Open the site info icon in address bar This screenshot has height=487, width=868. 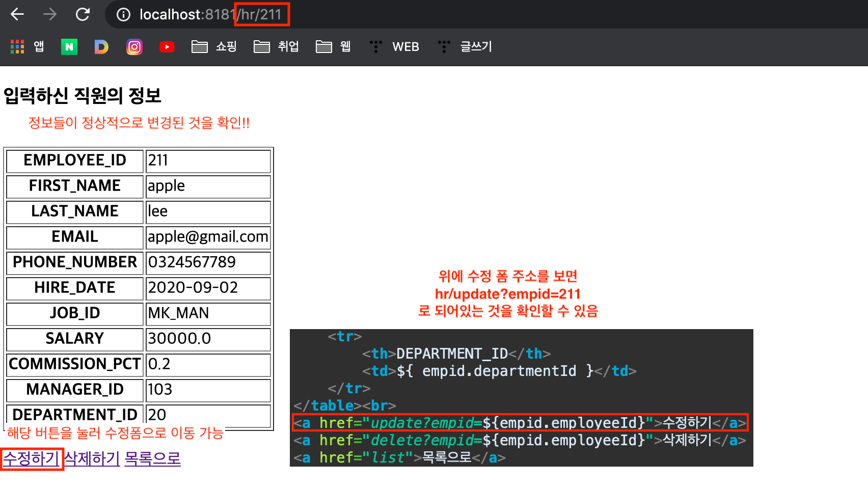(123, 14)
